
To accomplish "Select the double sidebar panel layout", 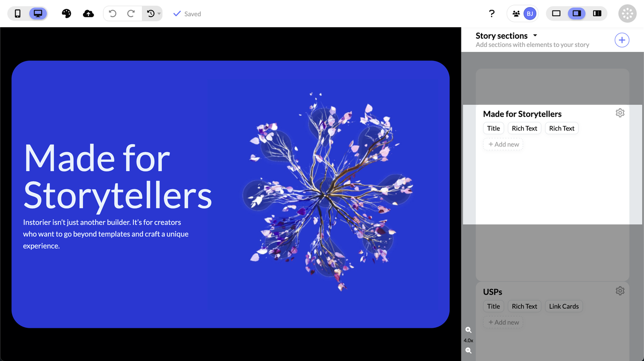I will (x=597, y=14).
